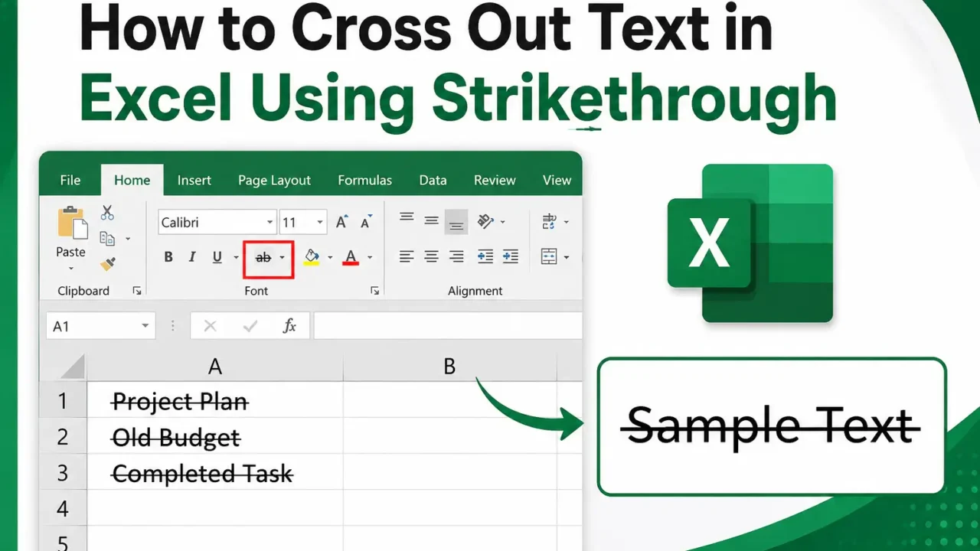Click the Copy icon
This screenshot has height=551, width=980.
107,238
